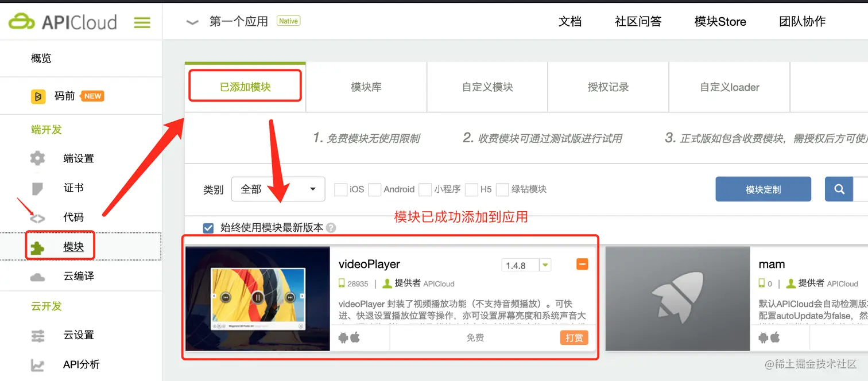Select 概览 in the sidebar
This screenshot has width=868, height=381.
[41, 59]
